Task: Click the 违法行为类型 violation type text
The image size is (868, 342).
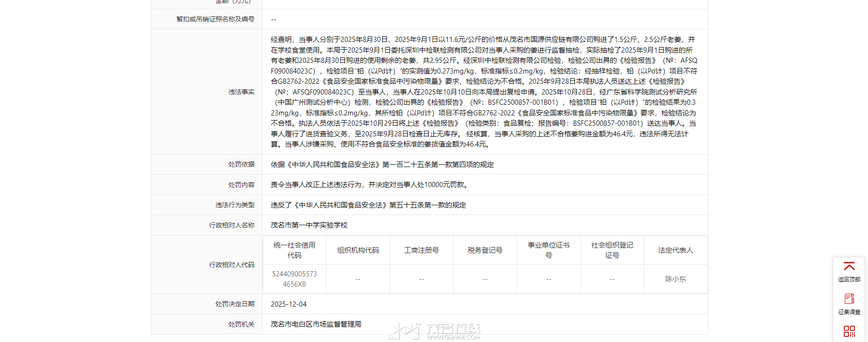Action: tap(368, 205)
